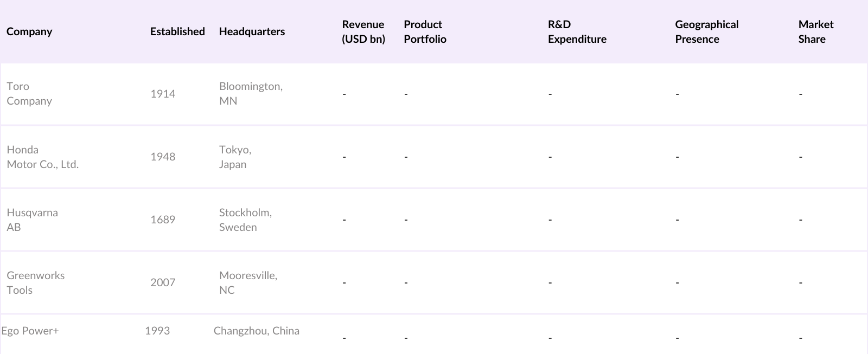Open the Husqvarna AB company row

[32, 220]
